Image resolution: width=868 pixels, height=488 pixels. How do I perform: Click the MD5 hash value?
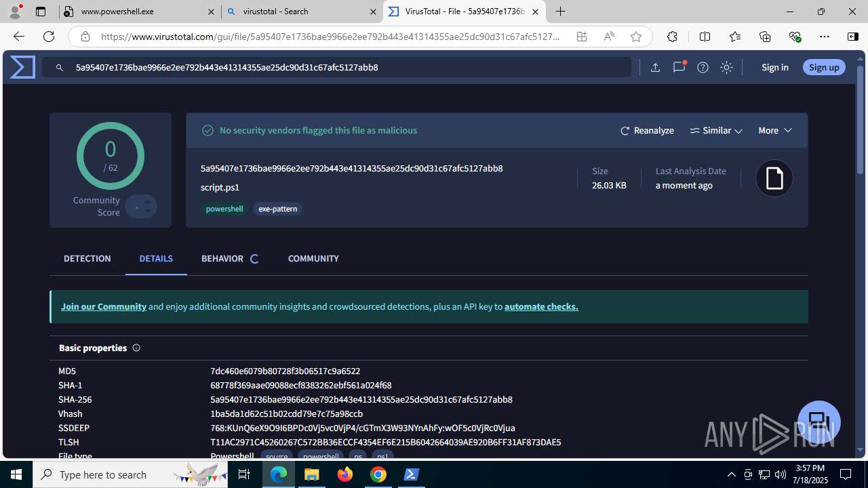point(285,371)
